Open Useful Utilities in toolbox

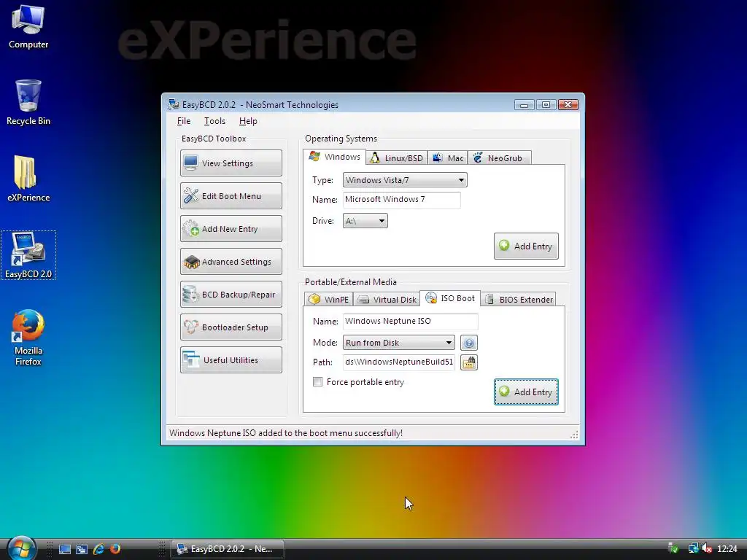pyautogui.click(x=231, y=360)
